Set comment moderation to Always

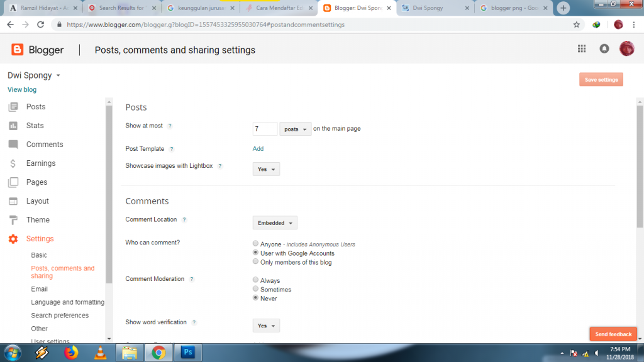(255, 280)
